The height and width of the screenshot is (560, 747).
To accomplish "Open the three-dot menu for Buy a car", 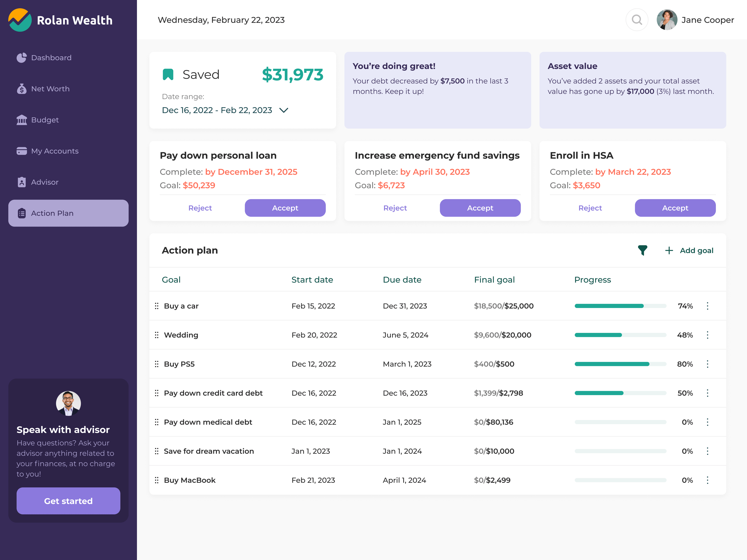I will tap(708, 306).
